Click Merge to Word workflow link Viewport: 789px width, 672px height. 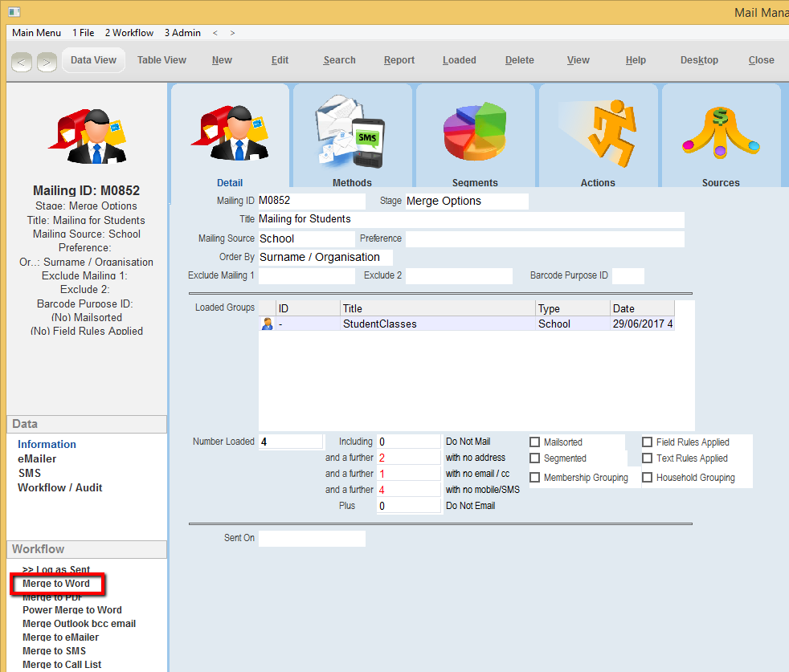pos(56,584)
